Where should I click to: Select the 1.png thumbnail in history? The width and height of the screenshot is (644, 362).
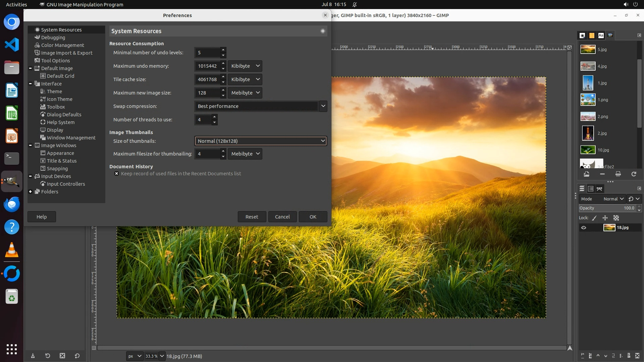coord(588,100)
